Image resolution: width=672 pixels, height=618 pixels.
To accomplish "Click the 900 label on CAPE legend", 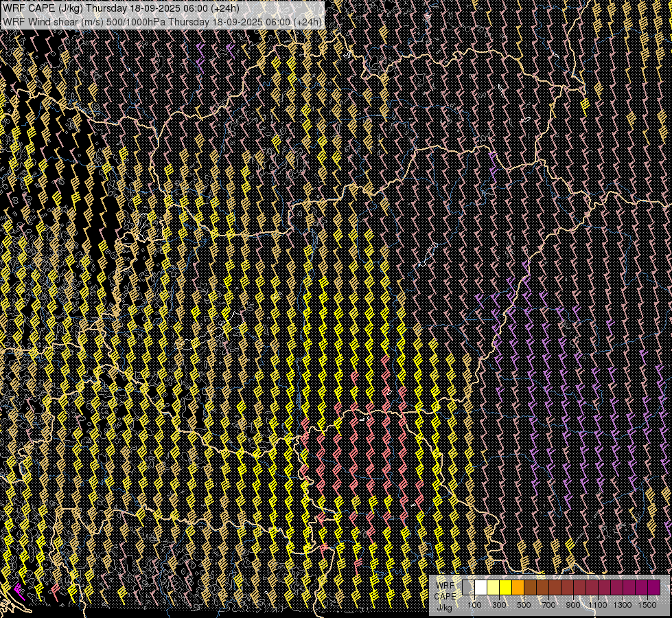I will (x=573, y=605).
